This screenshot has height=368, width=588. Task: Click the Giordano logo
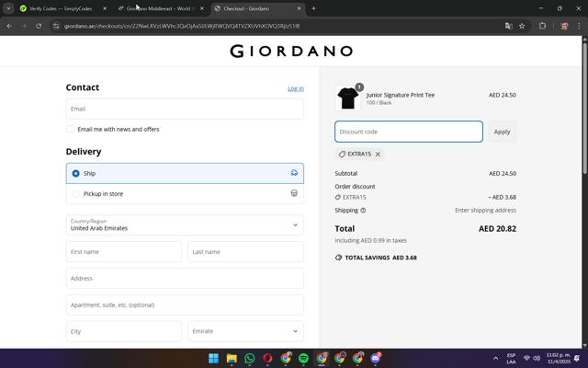(x=291, y=52)
